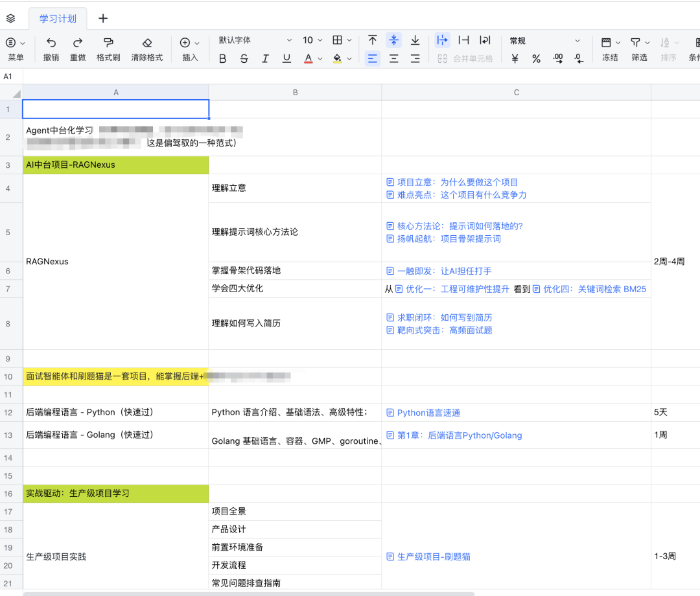
Task: Click the filter funnel icon
Action: pos(635,42)
